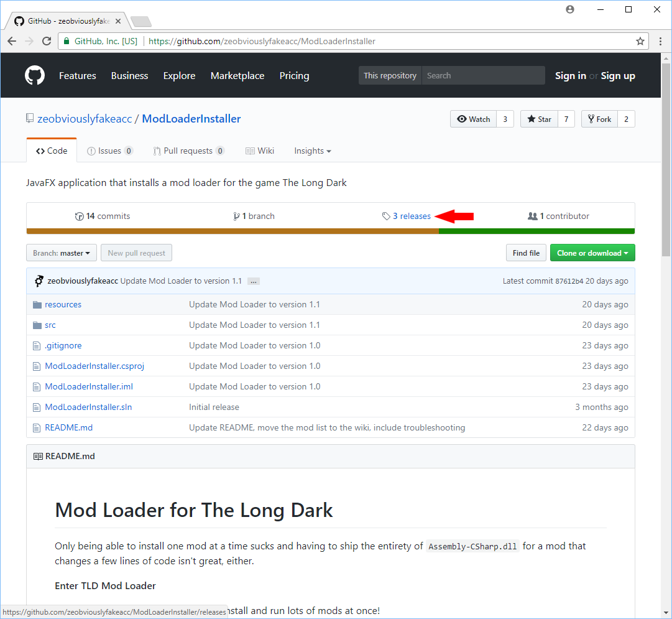Screen dimensions: 672x619
Task: Click the GitHub search input field
Action: click(484, 75)
